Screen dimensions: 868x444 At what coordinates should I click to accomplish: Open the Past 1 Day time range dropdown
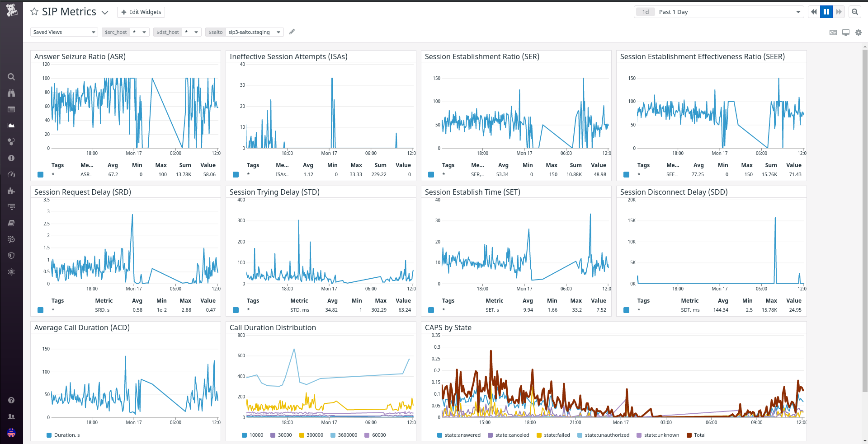(719, 12)
